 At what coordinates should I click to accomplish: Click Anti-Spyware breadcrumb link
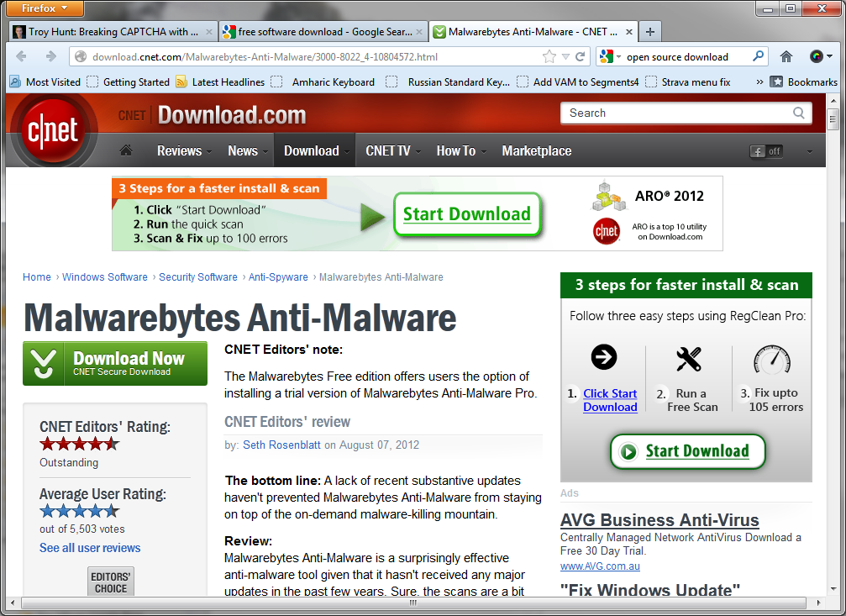[278, 277]
